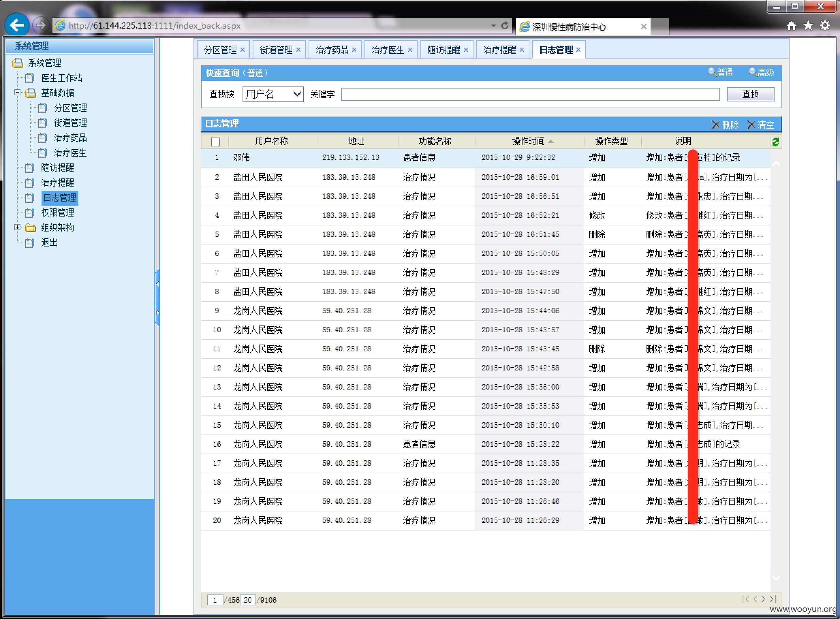840x619 pixels.
Task: Focus the 关键字 input field
Action: pyautogui.click(x=530, y=94)
